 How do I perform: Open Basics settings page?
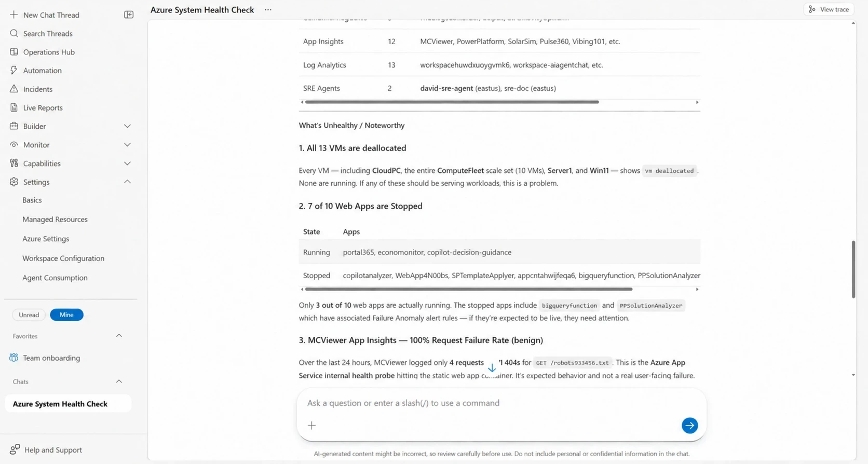pyautogui.click(x=32, y=200)
